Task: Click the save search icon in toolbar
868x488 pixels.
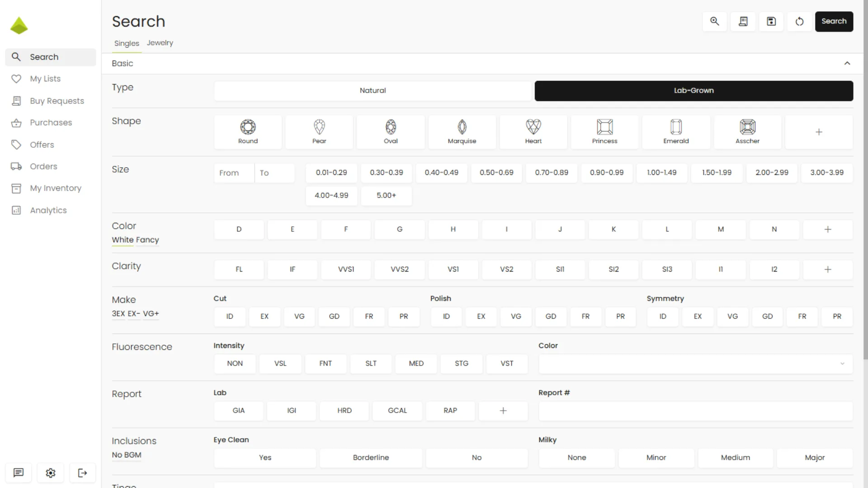Action: tap(771, 21)
